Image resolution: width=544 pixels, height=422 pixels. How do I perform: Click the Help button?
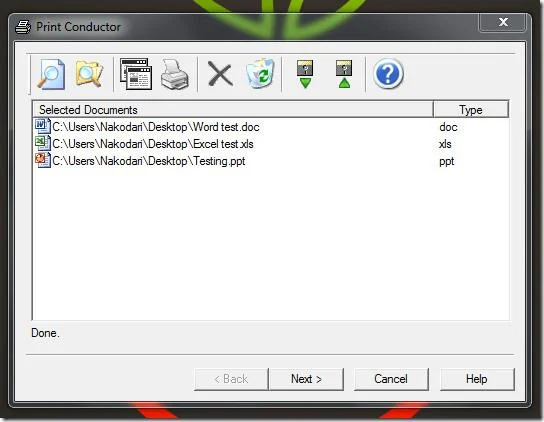pyautogui.click(x=477, y=379)
